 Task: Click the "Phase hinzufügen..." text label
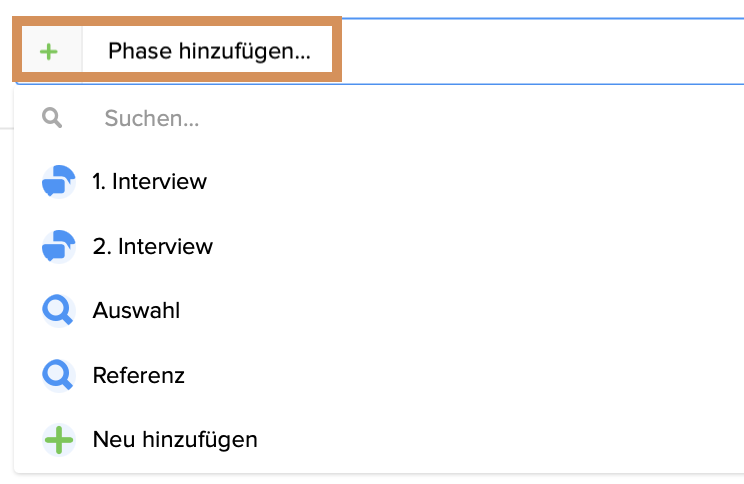[x=209, y=51]
